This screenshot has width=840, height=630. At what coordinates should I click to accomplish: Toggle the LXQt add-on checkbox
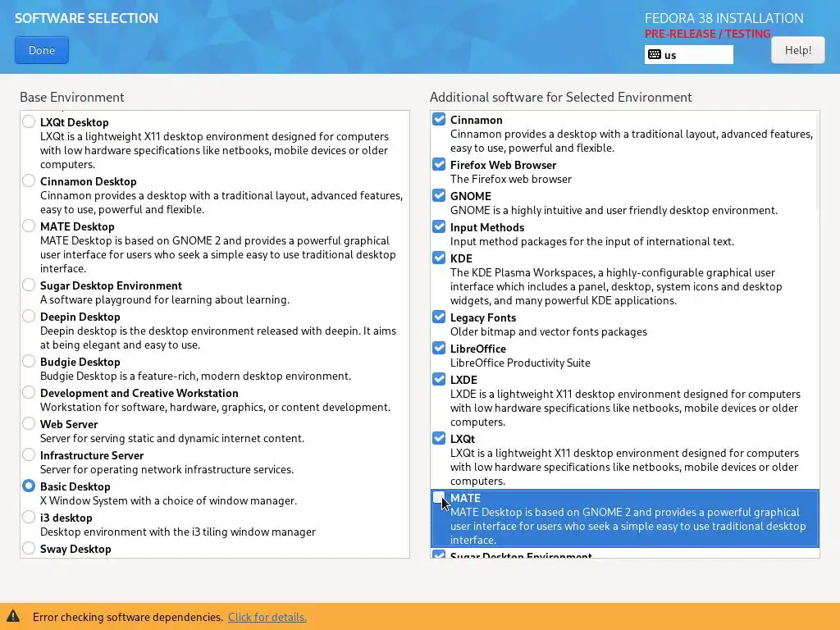[x=439, y=438]
